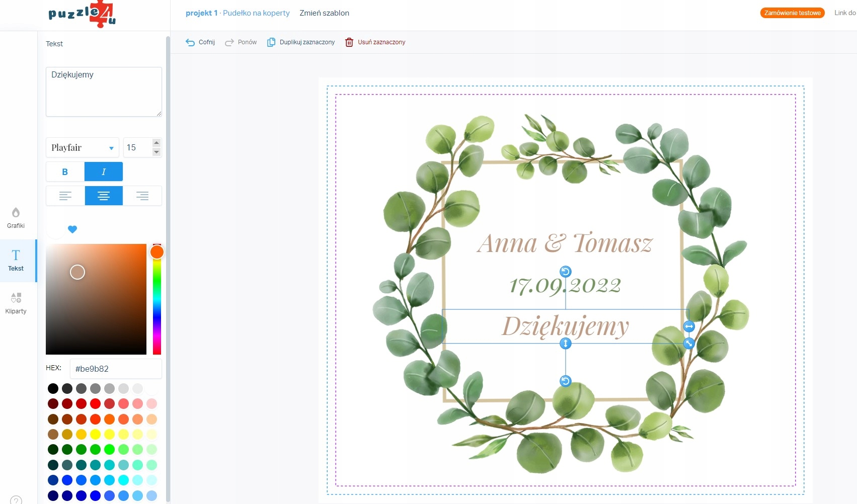
Task: Click the Cofnij undo arrow icon
Action: pos(190,42)
